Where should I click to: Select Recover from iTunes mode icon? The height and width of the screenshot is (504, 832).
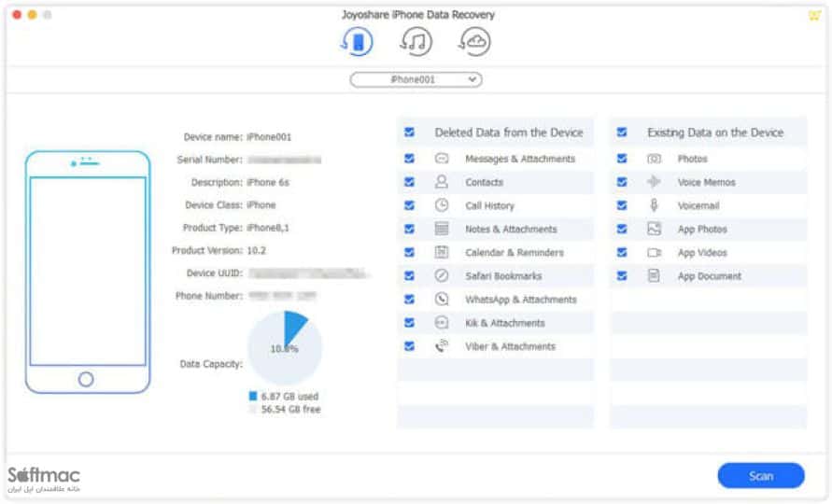[416, 42]
